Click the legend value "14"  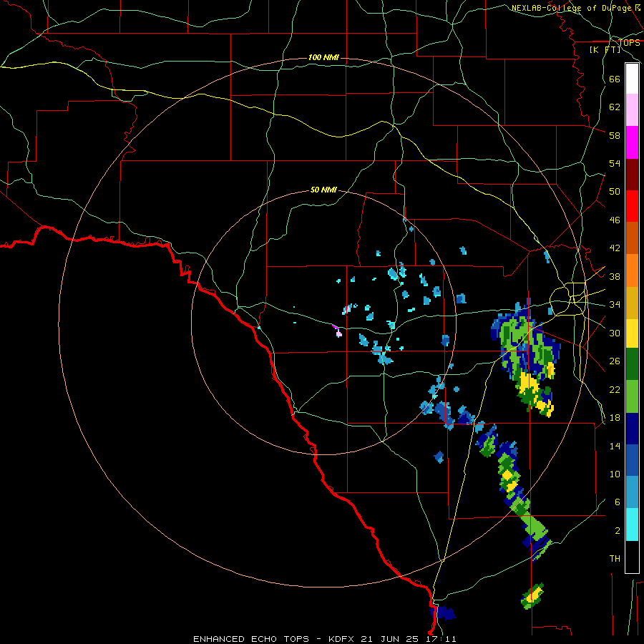pos(615,446)
